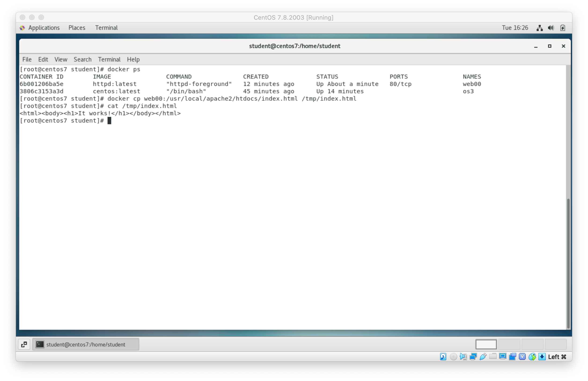Expand the Places menu
588x381 pixels.
click(77, 28)
